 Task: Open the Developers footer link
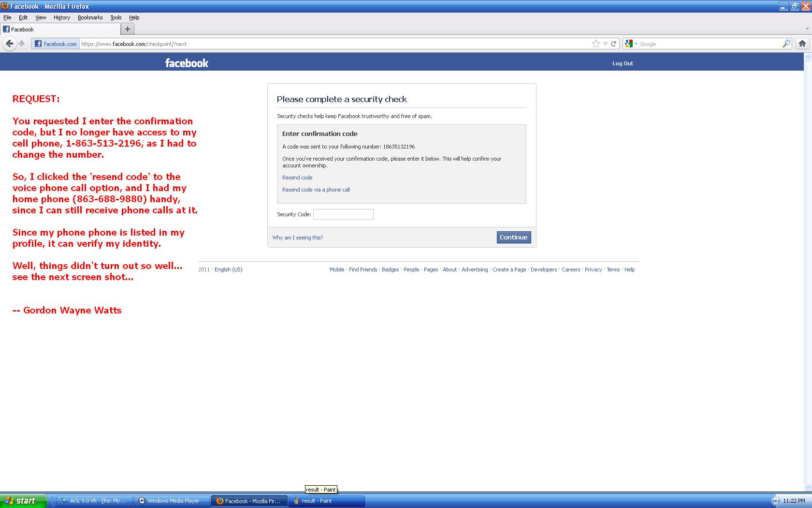(544, 269)
